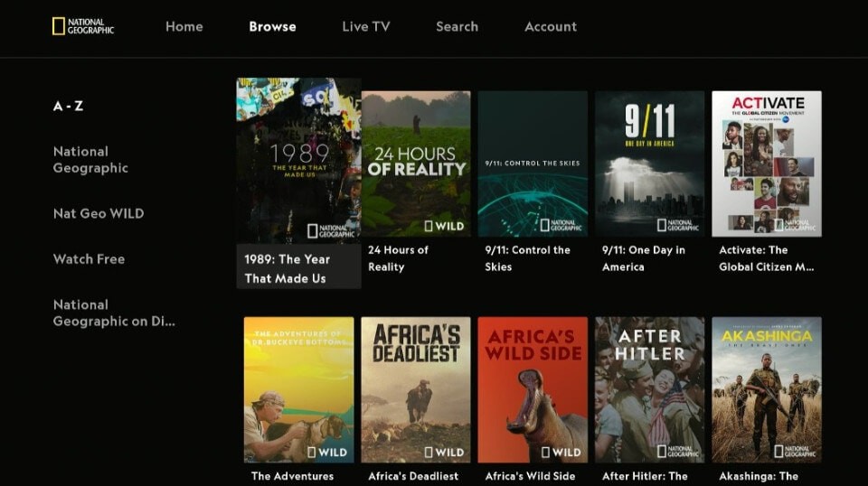Screen dimensions: 868x486
Task: Click the 'Africa's Deadliest' caption text
Action: [413, 476]
